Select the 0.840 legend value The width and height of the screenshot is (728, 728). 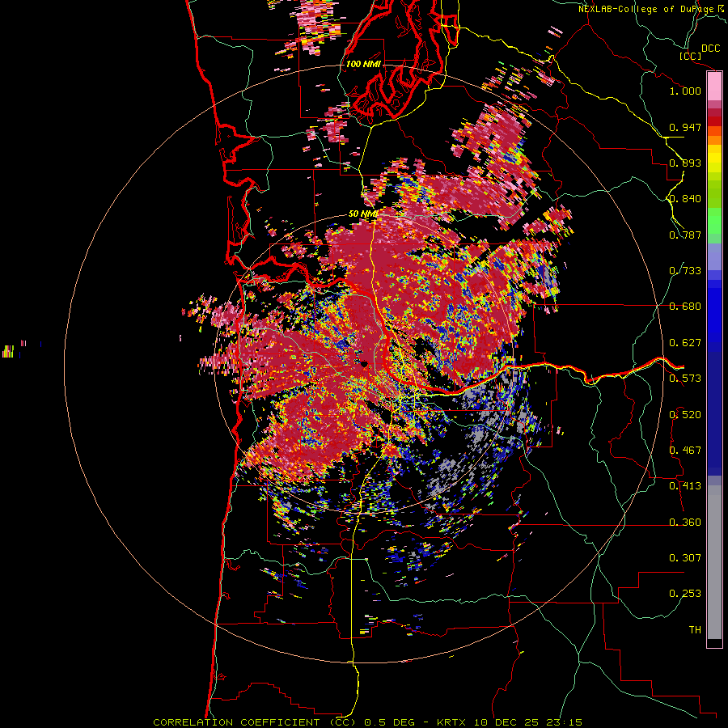coord(685,199)
